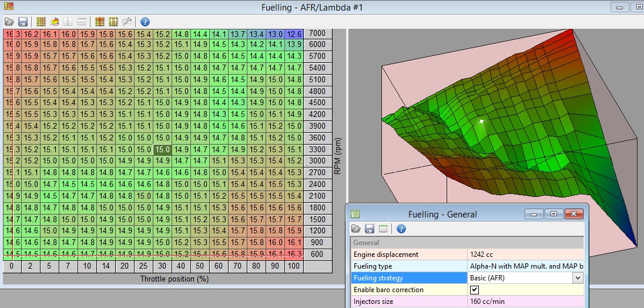Image resolution: width=644 pixels, height=308 pixels.
Task: Select the 100% throttle position column header
Action: [x=294, y=266]
